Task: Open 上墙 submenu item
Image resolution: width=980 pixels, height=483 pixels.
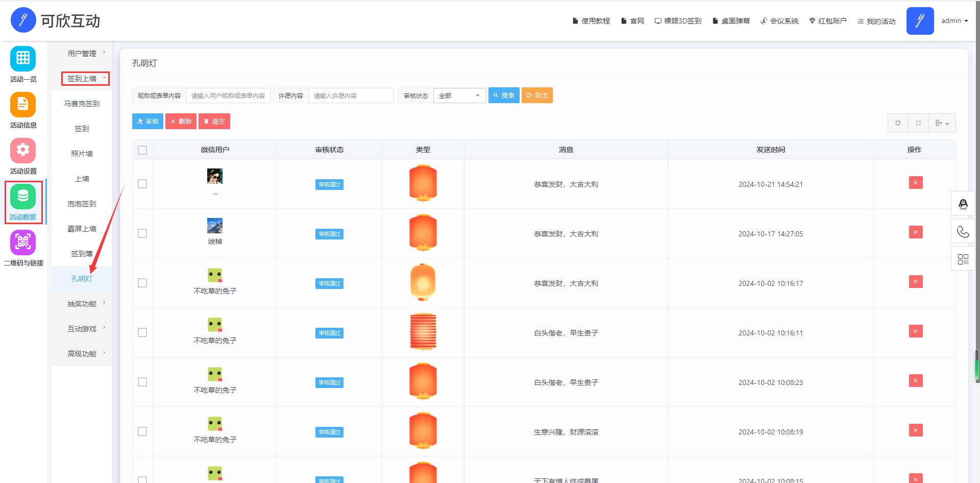Action: coord(82,179)
